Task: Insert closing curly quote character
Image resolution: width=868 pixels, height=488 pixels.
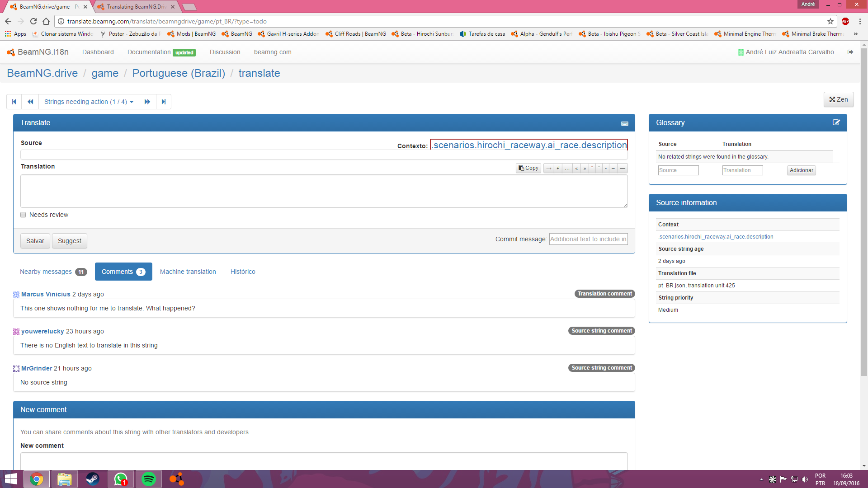Action: tap(599, 168)
